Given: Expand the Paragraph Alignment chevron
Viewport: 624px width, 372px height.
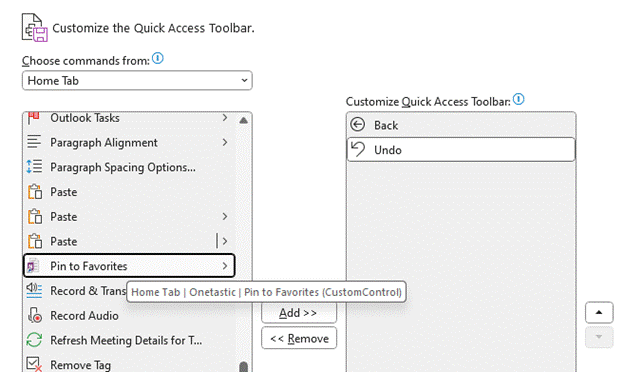Looking at the screenshot, I should pyautogui.click(x=225, y=142).
